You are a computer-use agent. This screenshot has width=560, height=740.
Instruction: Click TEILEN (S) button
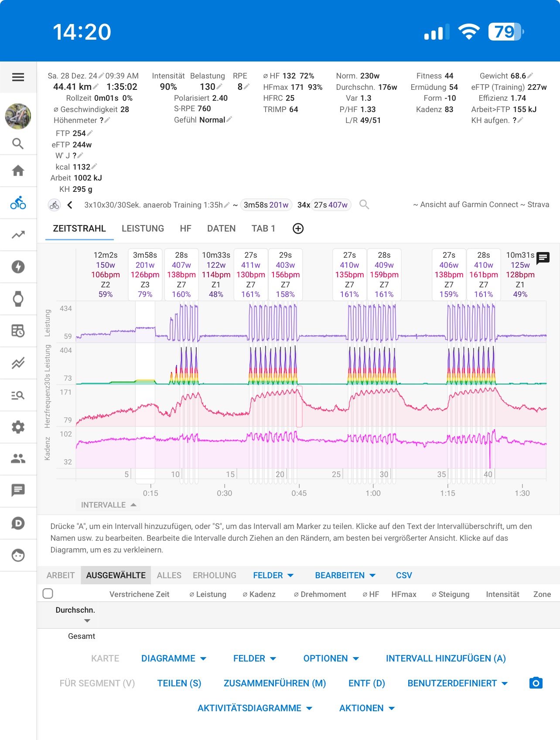coord(179,683)
